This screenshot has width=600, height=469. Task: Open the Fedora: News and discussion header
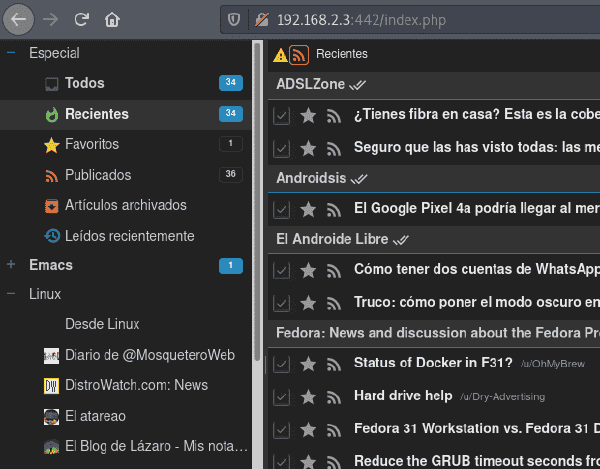point(438,333)
